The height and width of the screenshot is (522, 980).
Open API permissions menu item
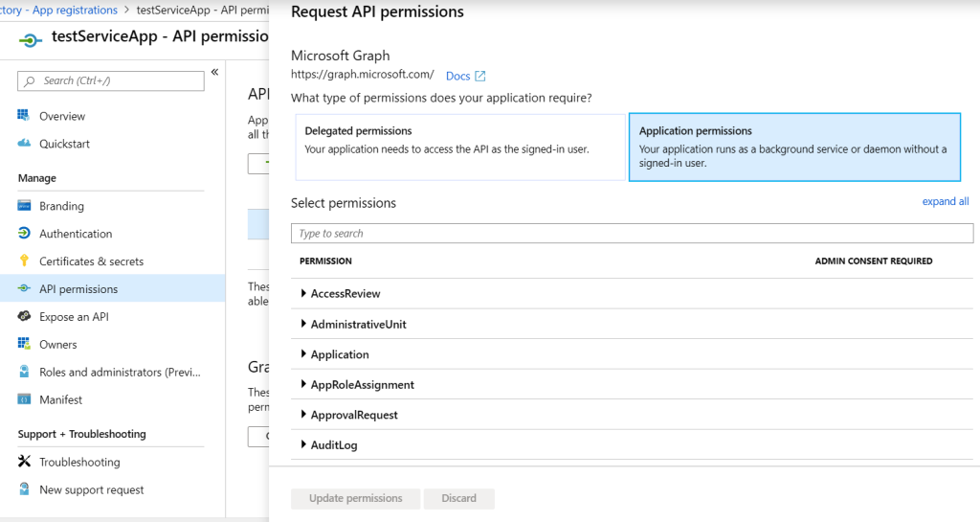[78, 289]
